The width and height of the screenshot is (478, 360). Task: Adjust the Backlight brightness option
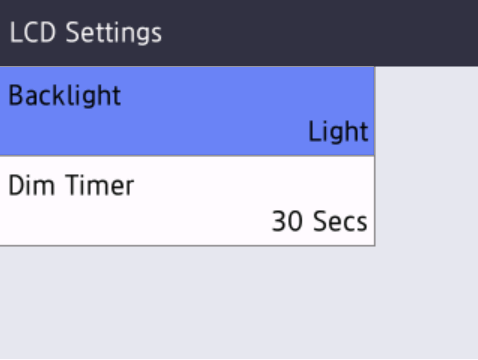[187, 111]
